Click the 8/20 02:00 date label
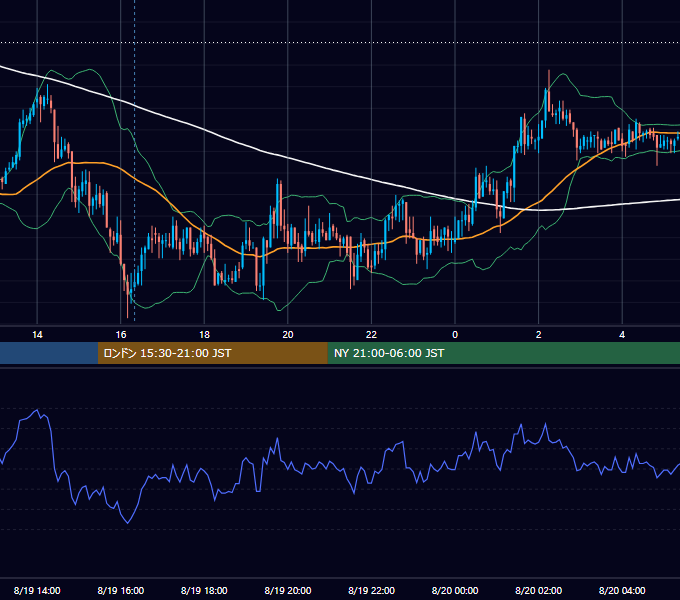The width and height of the screenshot is (680, 600). coord(539,590)
